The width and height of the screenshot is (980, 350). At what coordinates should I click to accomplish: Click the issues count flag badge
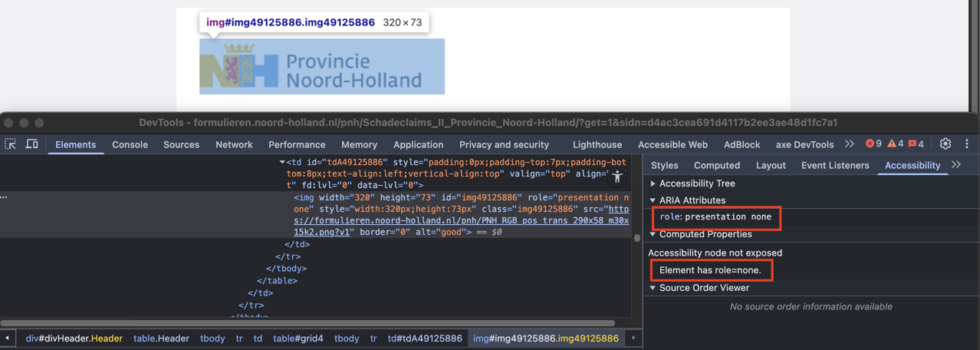point(916,144)
